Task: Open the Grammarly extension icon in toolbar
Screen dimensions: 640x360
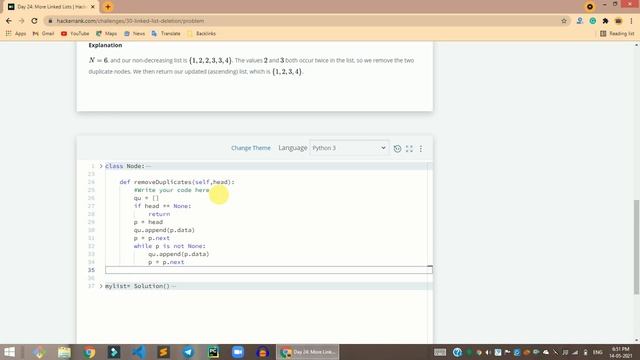Action: (x=593, y=21)
